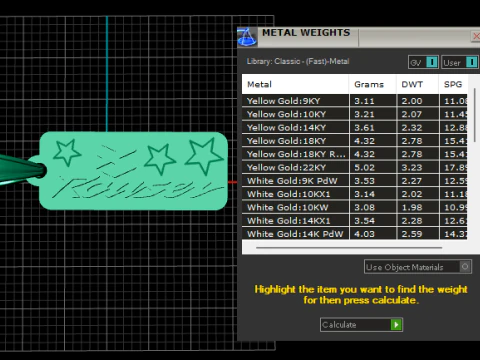Close the Metal Weights panel

[x=476, y=36]
